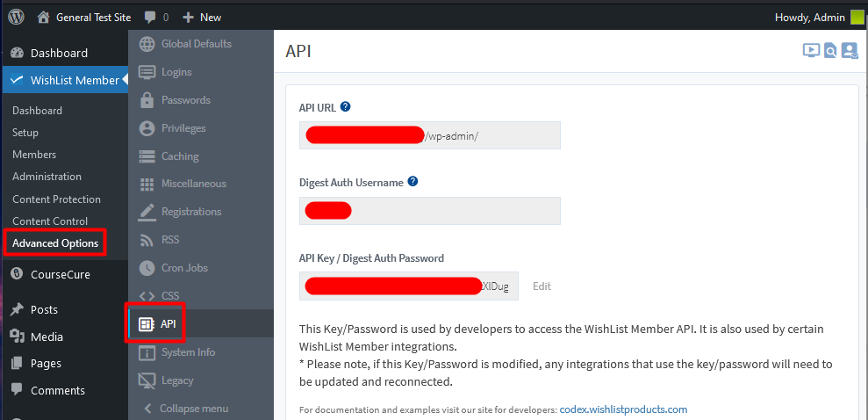The image size is (868, 420).
Task: Click the RSS feed icon
Action: [147, 240]
